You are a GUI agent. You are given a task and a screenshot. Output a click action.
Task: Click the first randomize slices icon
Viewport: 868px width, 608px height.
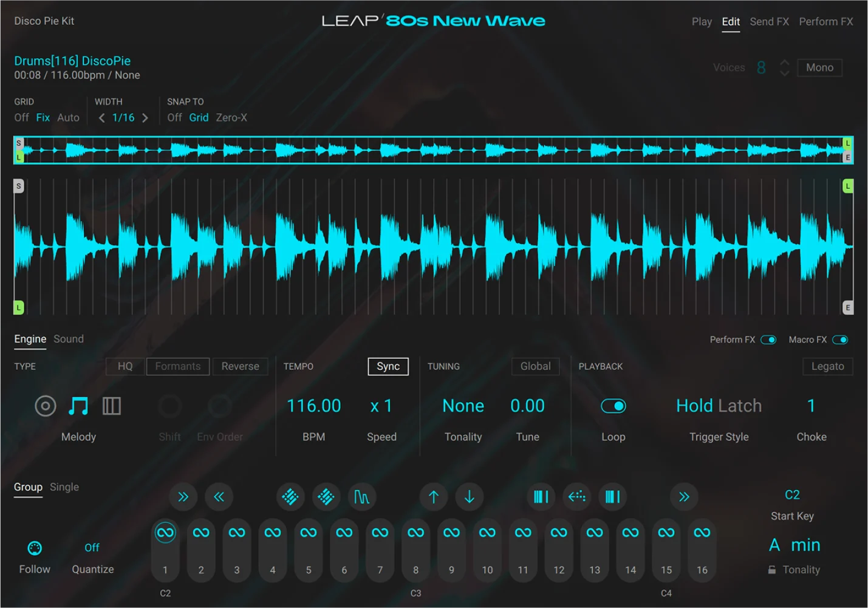tap(290, 497)
